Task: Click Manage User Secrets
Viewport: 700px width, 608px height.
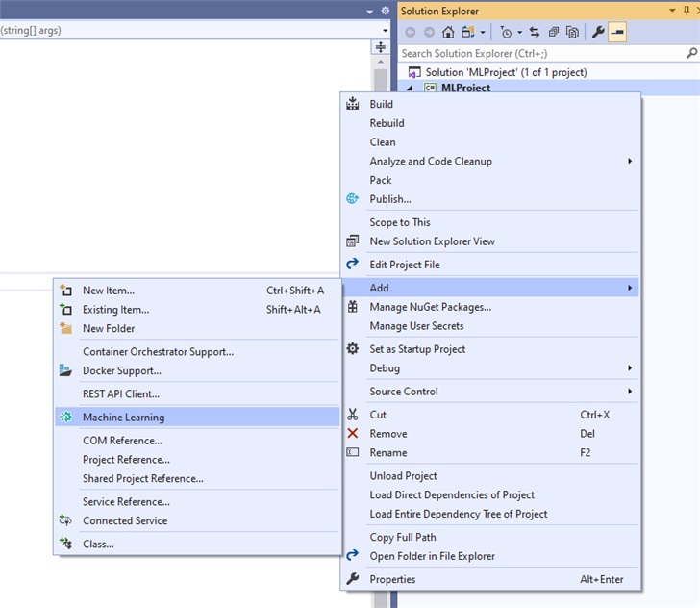Action: tap(491, 326)
